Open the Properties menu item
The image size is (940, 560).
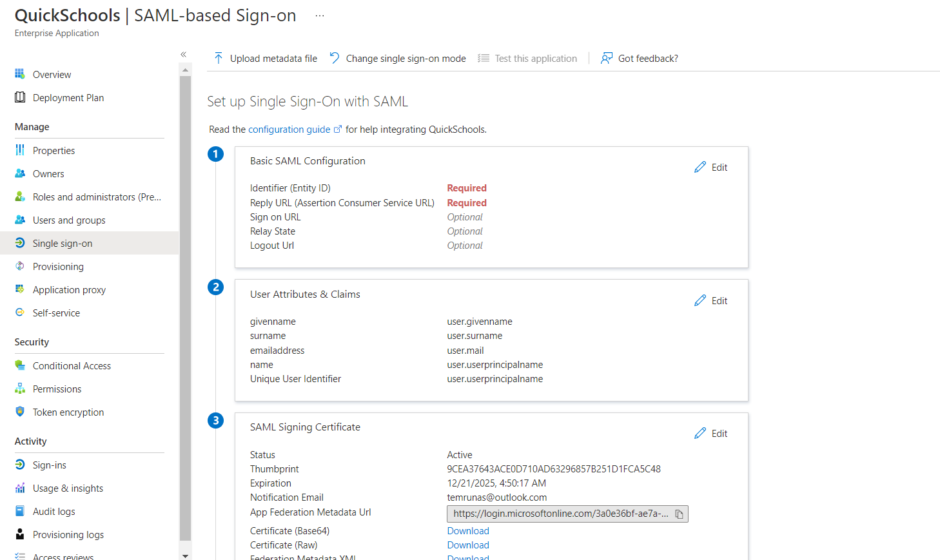pos(54,150)
